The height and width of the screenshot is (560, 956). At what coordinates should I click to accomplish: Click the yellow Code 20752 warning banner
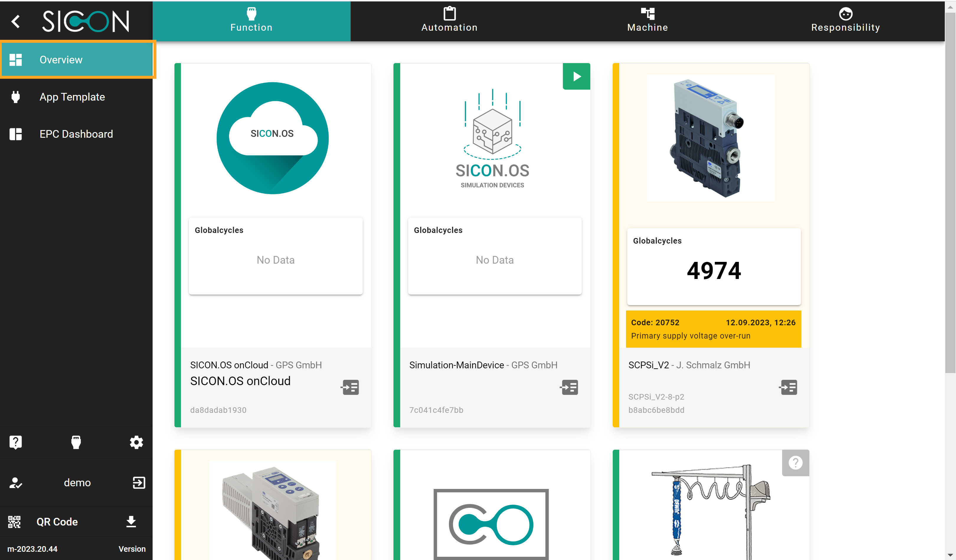click(x=713, y=329)
